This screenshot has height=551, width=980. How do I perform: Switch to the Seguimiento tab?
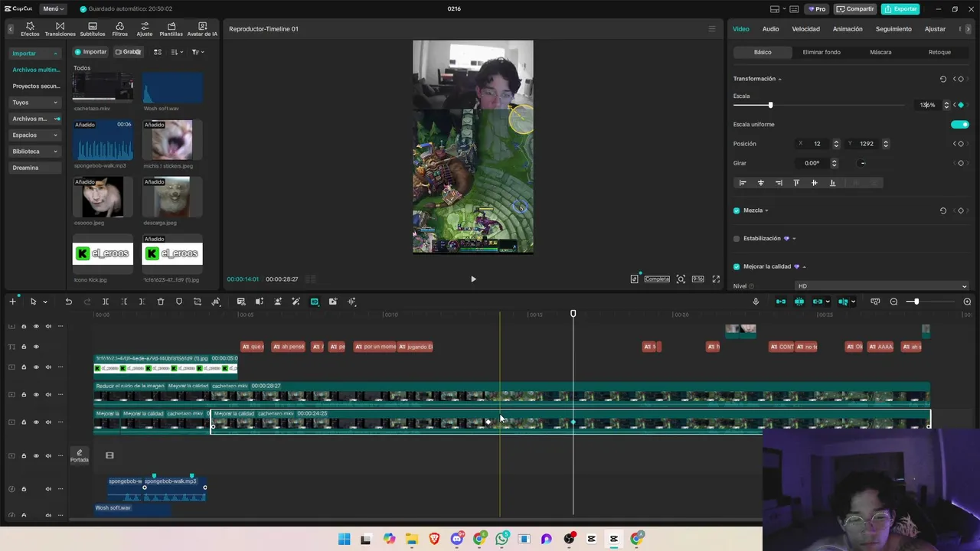[893, 29]
